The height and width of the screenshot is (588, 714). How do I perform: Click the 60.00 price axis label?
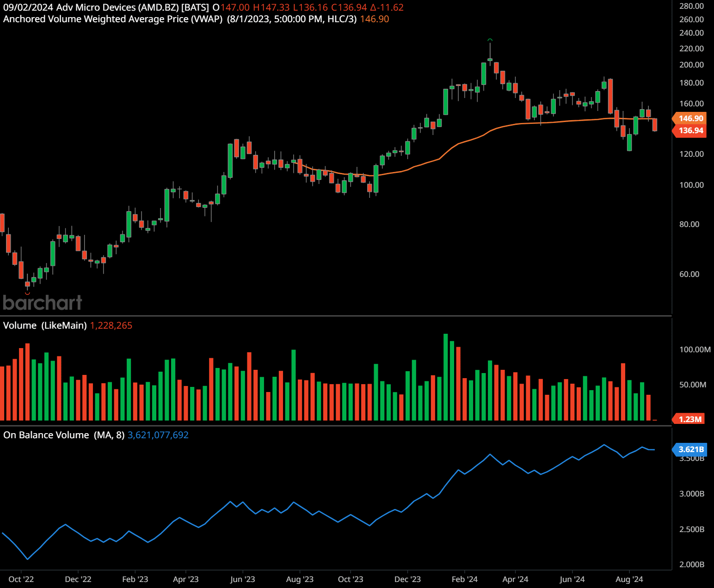(x=689, y=274)
